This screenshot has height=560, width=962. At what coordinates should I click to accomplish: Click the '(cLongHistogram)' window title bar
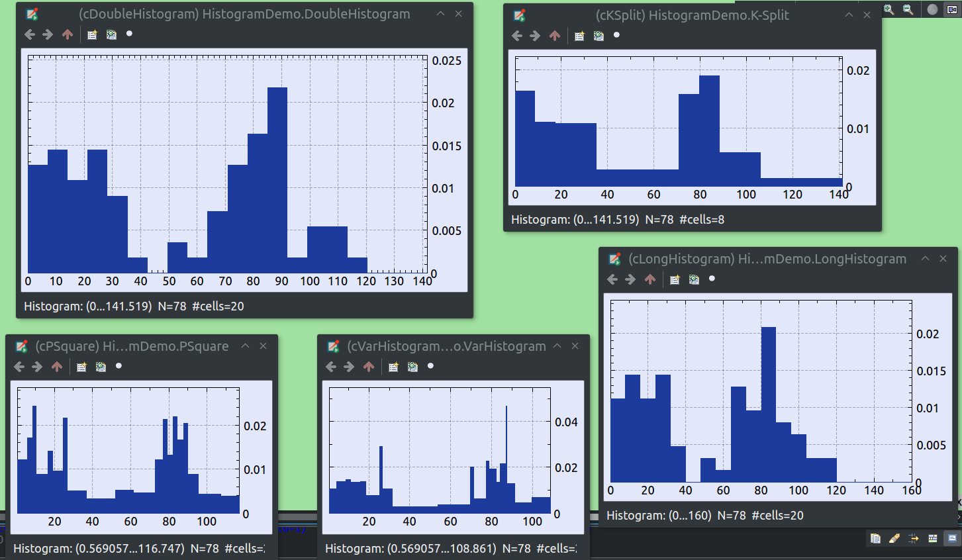(x=767, y=259)
